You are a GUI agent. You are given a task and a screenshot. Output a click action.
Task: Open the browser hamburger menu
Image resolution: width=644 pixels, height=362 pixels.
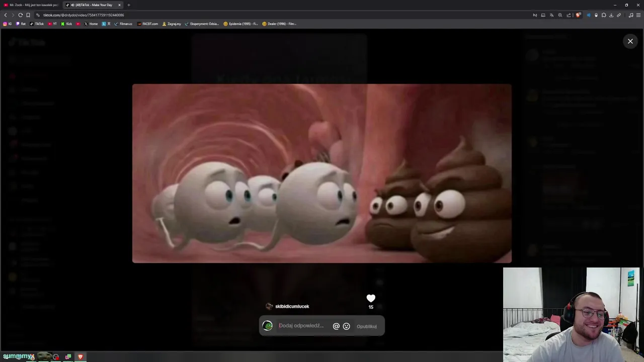tap(638, 15)
